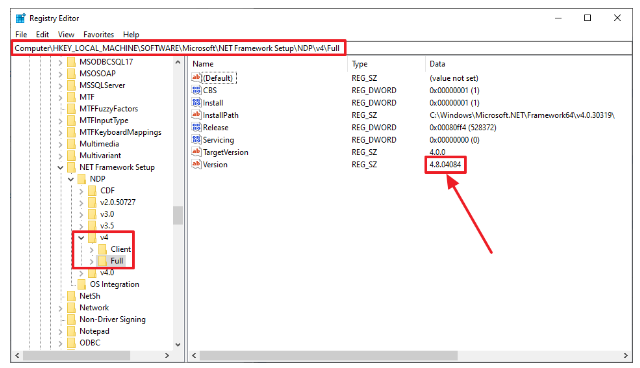Click the Install DWORD value icon
Image resolution: width=640 pixels, height=368 pixels.
(196, 102)
